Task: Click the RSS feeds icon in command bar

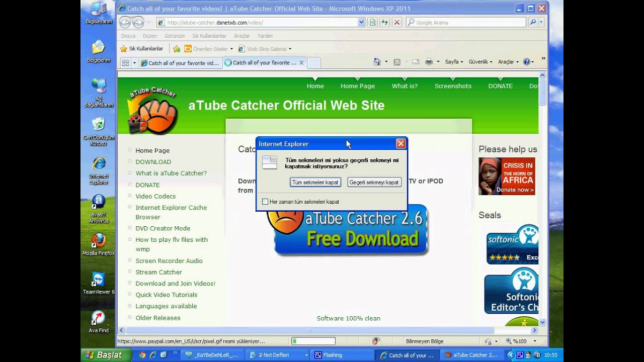Action: 397,62
